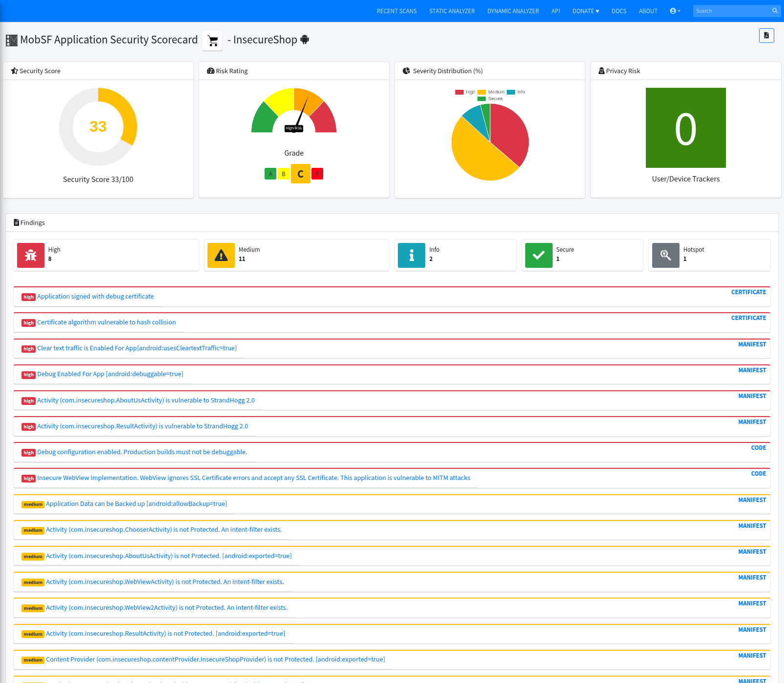Open InsecureShopProvider Content Provider finding
Screen dimensions: 784x683
click(215, 659)
